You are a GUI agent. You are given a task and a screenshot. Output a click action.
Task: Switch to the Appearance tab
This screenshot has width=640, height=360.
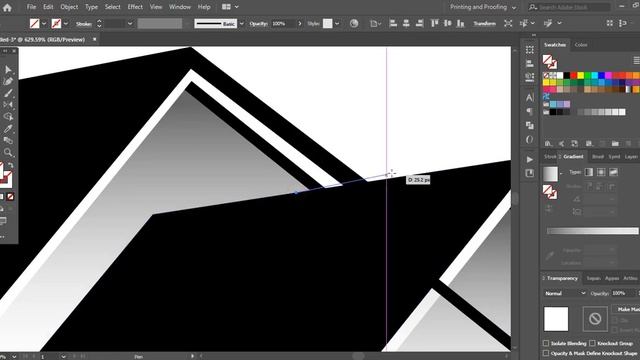(x=611, y=278)
